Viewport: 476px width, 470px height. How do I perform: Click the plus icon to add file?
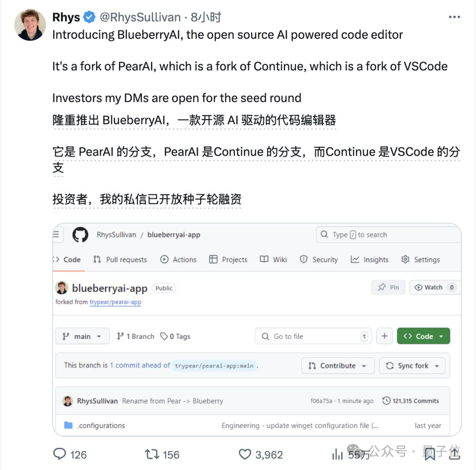coord(384,336)
